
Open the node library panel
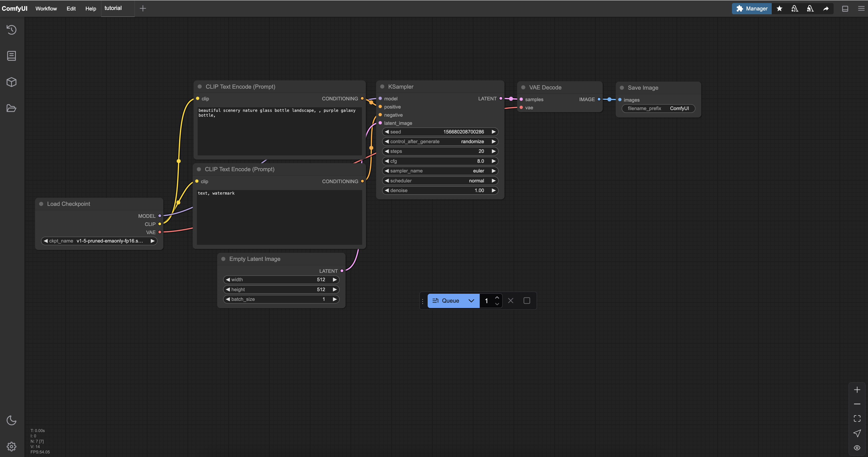pos(11,56)
